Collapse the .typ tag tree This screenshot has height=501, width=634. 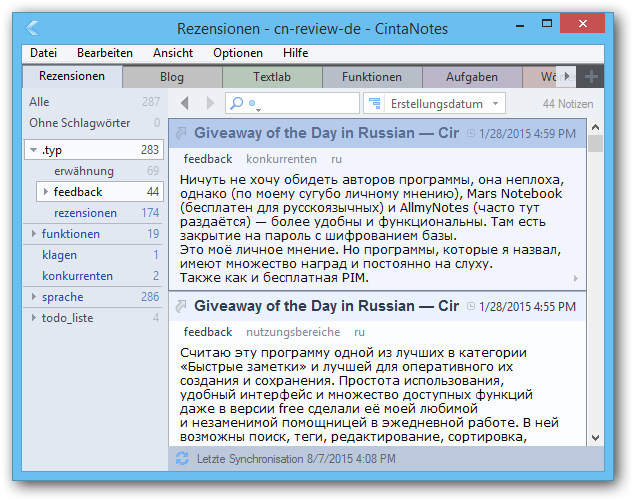34,150
